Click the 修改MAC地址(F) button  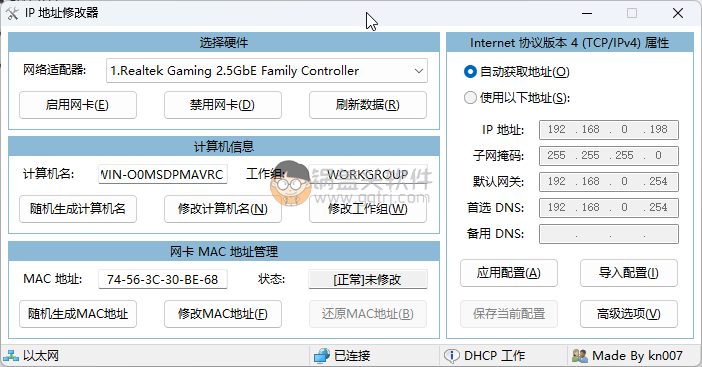tap(223, 314)
